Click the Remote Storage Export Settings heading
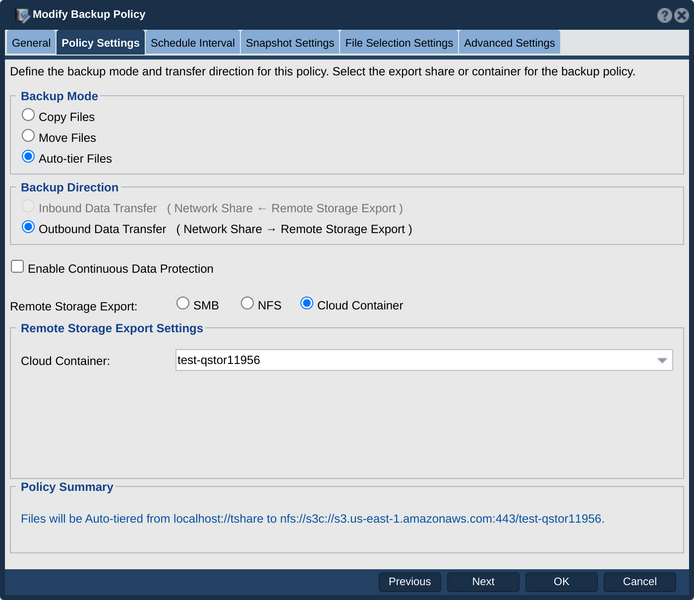This screenshot has height=600, width=694. point(112,328)
